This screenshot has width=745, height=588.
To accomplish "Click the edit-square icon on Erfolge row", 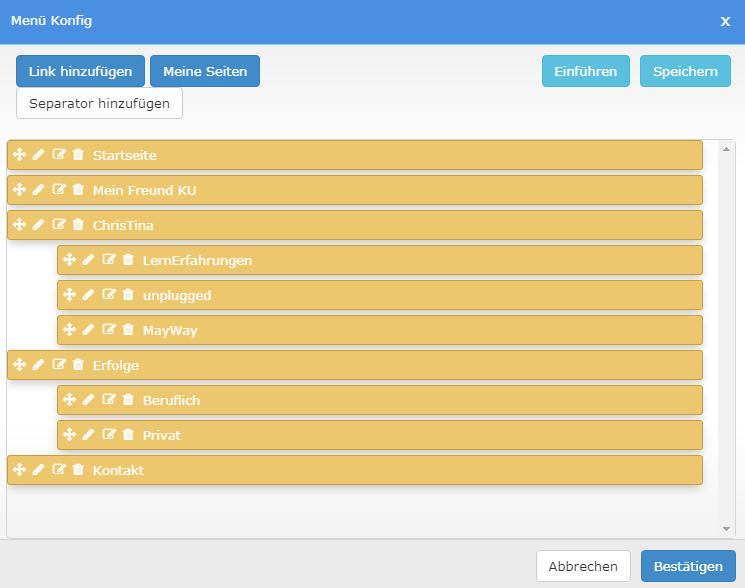I will tap(59, 365).
